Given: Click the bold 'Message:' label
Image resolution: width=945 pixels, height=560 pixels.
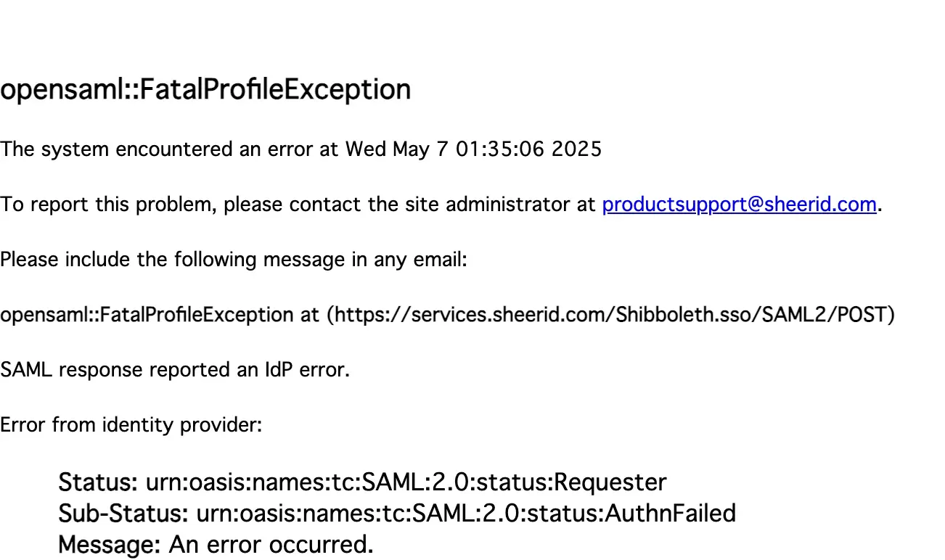Looking at the screenshot, I should click(110, 544).
